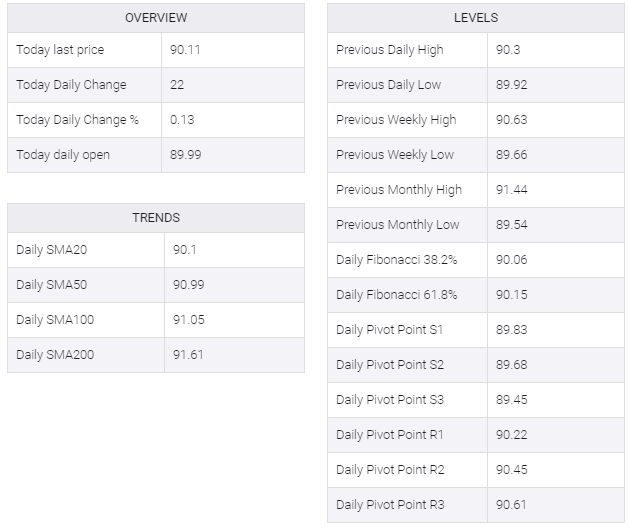Click the Previous Weekly High label

click(x=396, y=120)
